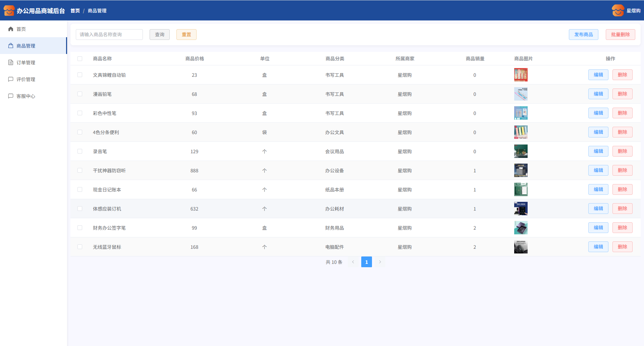The image size is (644, 346).
Task: Focus the product name search field
Action: [x=109, y=35]
